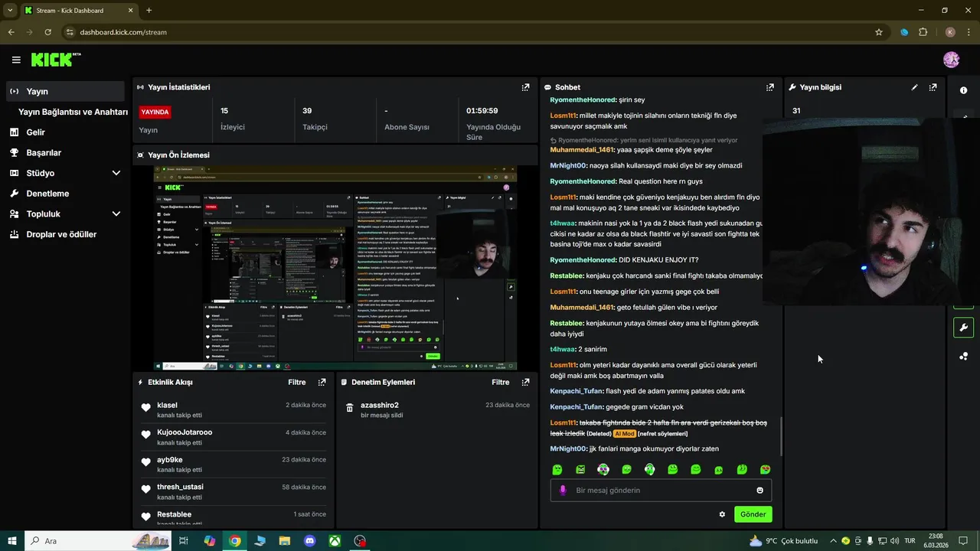Open Chrome extensions puzzle icon
This screenshot has height=551, width=980.
coord(923,32)
